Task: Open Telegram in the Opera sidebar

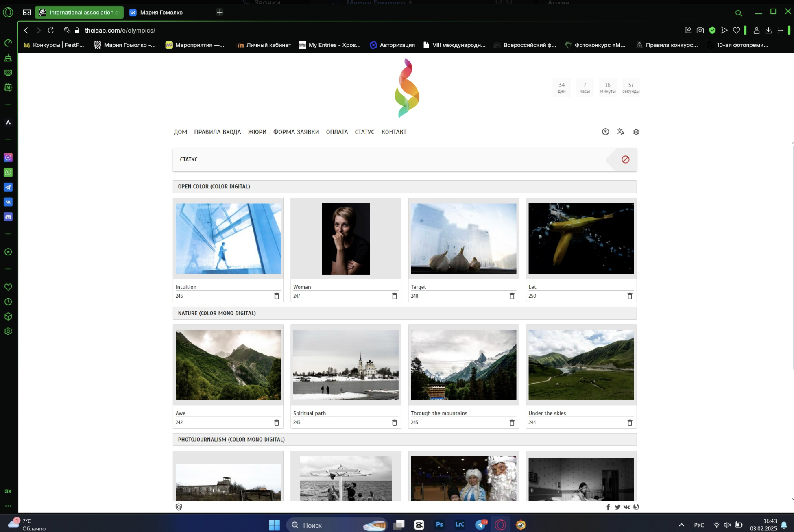Action: coord(8,187)
